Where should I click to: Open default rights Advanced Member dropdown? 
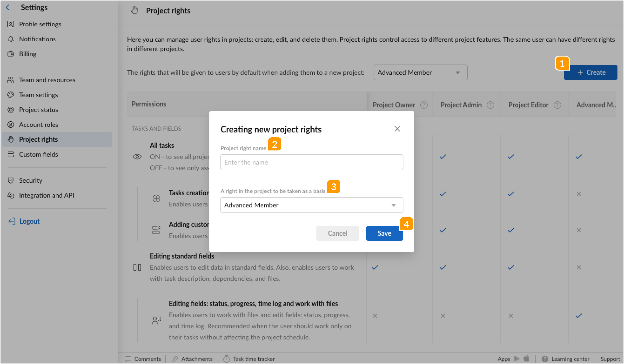click(420, 72)
